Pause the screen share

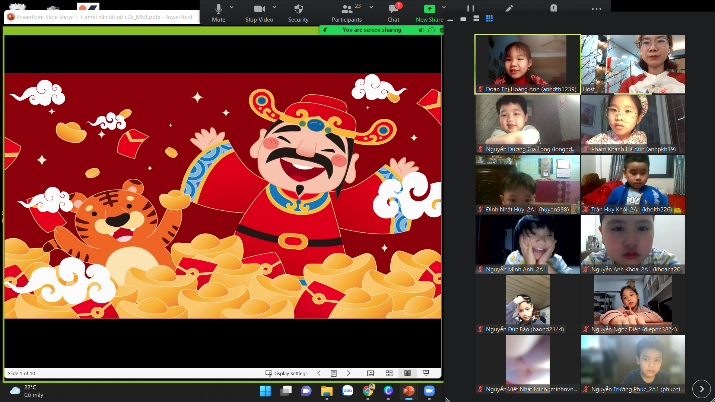470,9
